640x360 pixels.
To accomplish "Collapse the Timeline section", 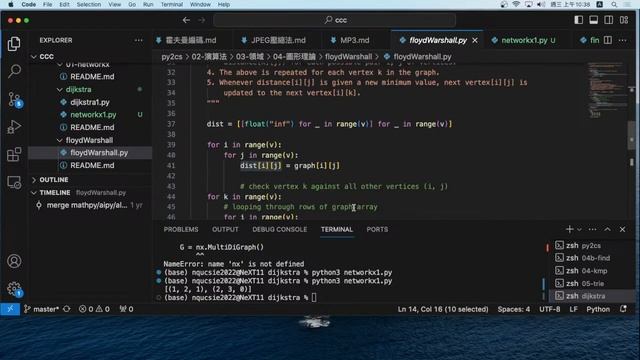I will (91, 192).
